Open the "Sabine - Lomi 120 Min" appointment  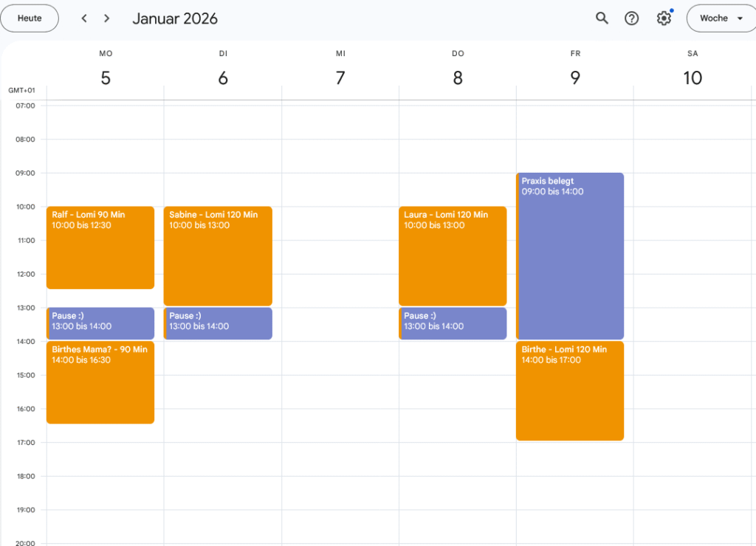(x=217, y=255)
